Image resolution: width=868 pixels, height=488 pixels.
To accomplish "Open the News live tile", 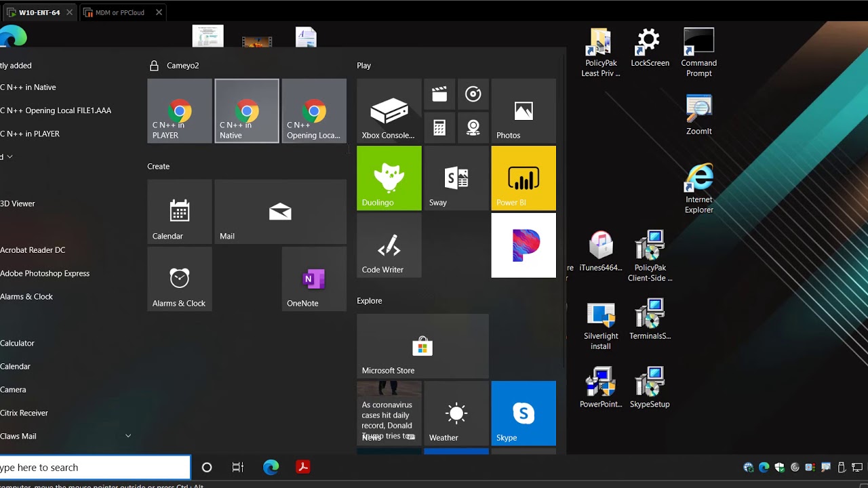I will coord(389,413).
